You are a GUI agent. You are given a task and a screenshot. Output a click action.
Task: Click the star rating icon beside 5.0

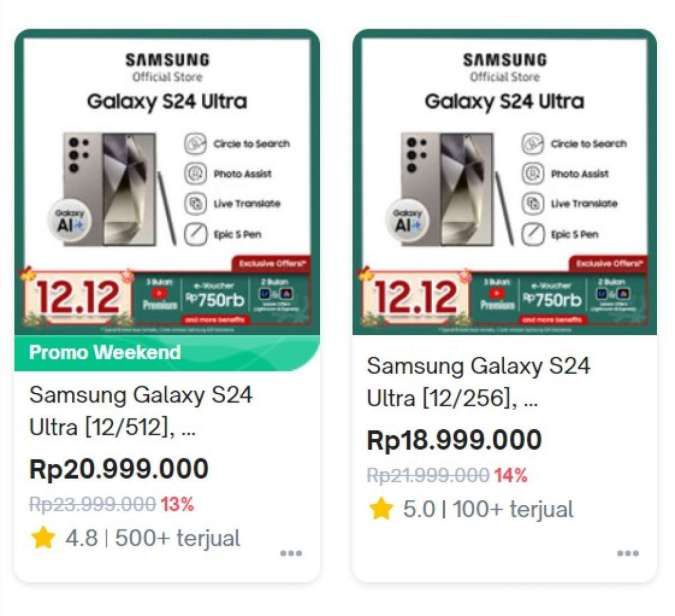[381, 508]
